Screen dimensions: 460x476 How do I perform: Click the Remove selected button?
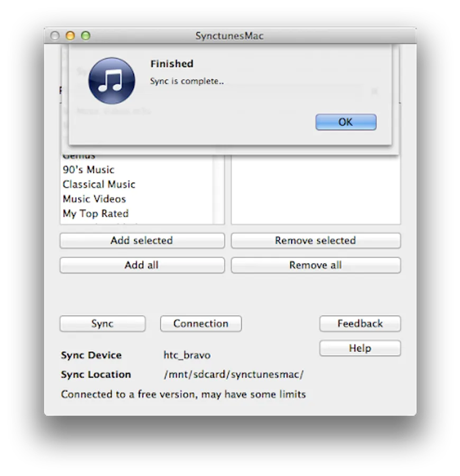(x=316, y=241)
